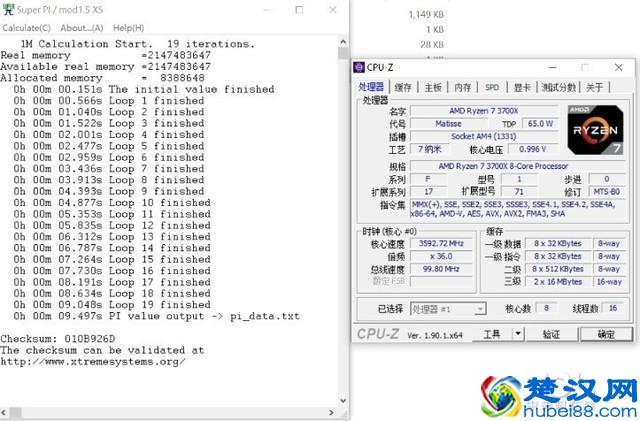The width and height of the screenshot is (640, 421).
Task: Click the AMD Ryzen 7 3700X name field
Action: pos(484,111)
